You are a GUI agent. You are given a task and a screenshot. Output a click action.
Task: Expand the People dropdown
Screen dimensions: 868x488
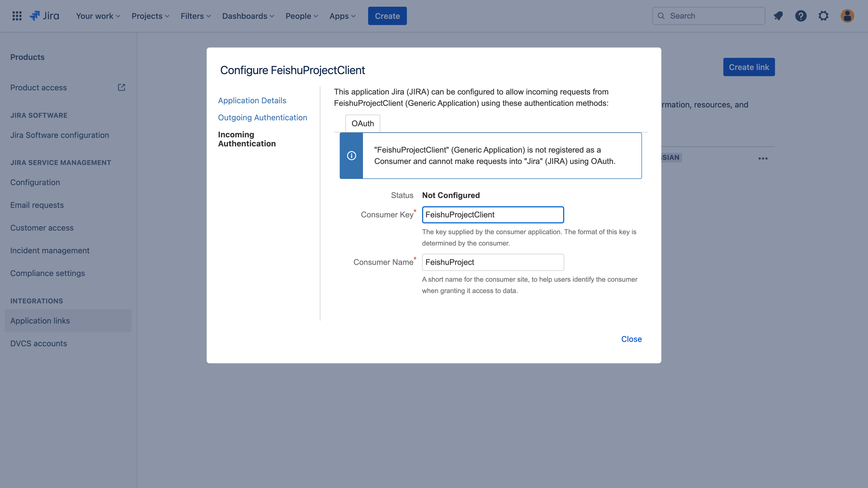click(302, 16)
